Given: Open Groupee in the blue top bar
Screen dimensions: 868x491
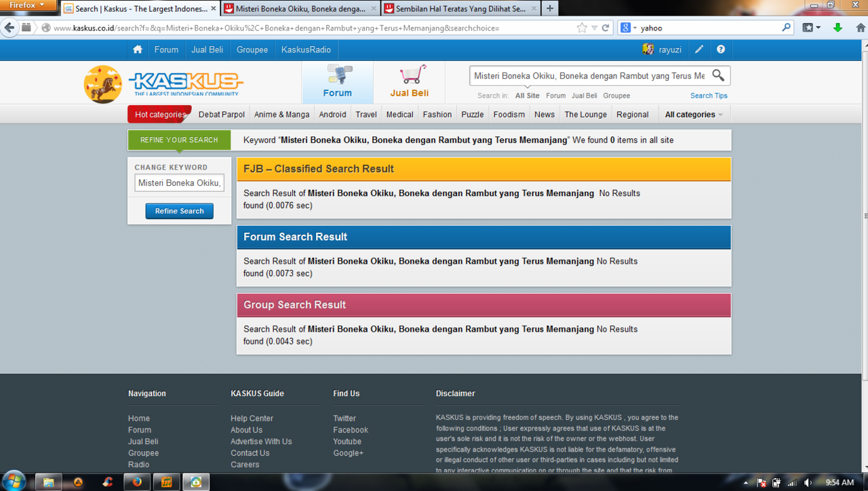Looking at the screenshot, I should 252,50.
